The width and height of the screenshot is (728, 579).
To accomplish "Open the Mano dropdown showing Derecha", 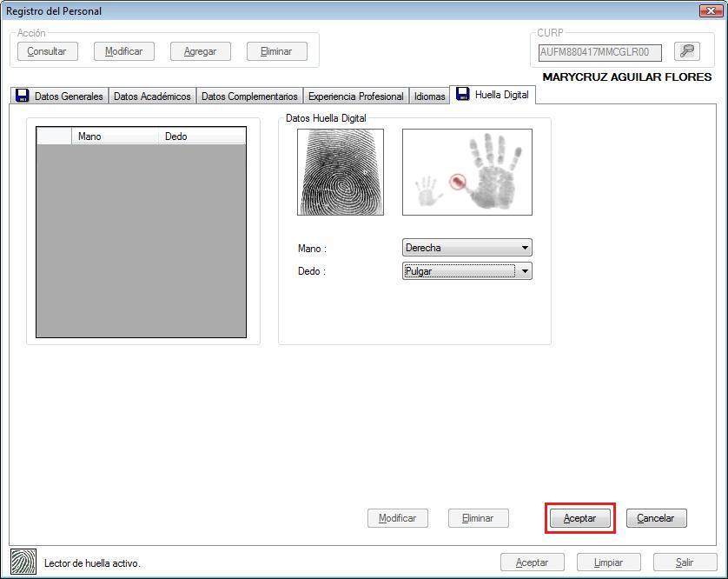I will 467,247.
